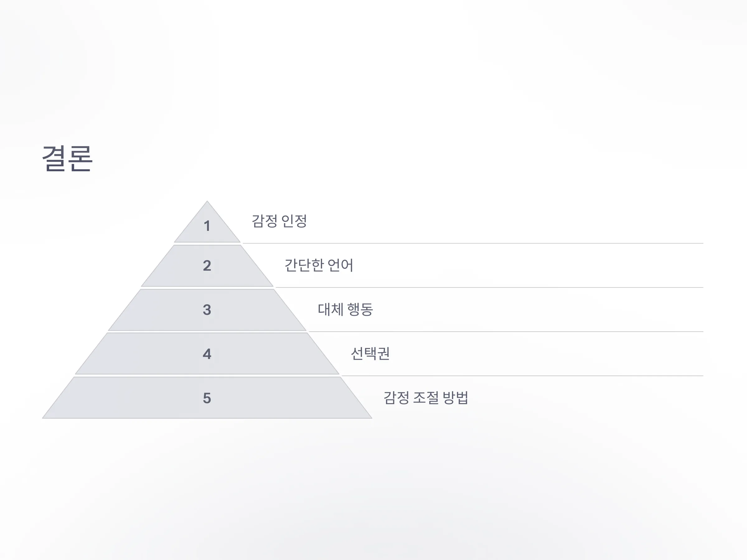The width and height of the screenshot is (747, 560).
Task: Click the 대체 행동 label
Action: pos(345,310)
